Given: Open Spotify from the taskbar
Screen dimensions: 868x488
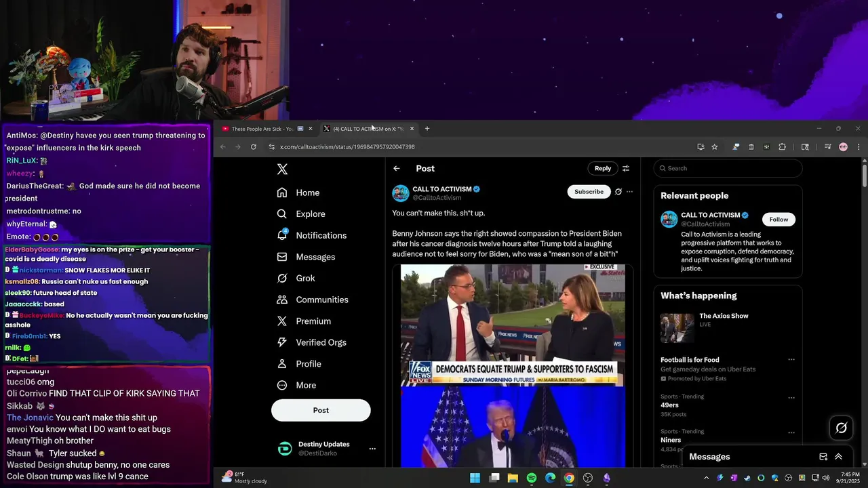Looking at the screenshot, I should click(532, 478).
